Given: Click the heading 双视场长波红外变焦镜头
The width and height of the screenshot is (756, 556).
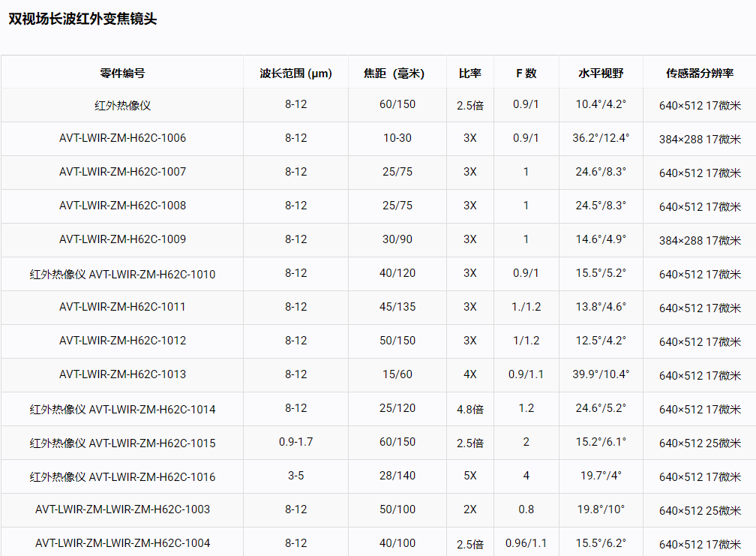Looking at the screenshot, I should (82, 19).
